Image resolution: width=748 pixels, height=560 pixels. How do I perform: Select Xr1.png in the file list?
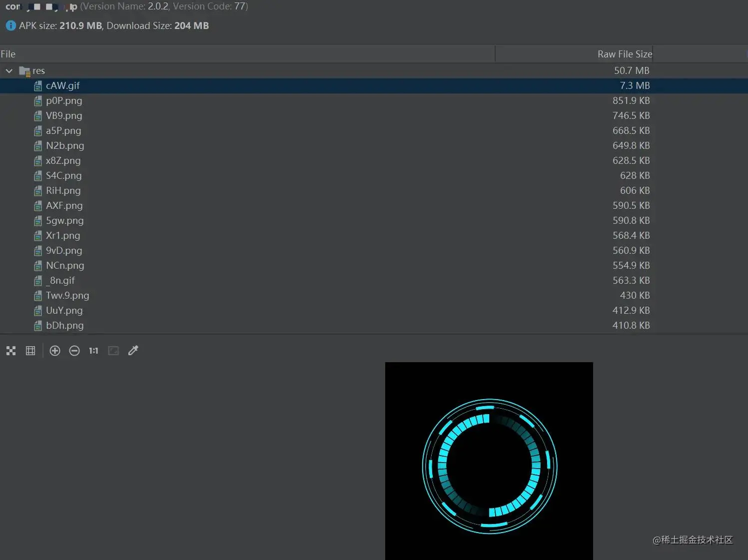63,235
